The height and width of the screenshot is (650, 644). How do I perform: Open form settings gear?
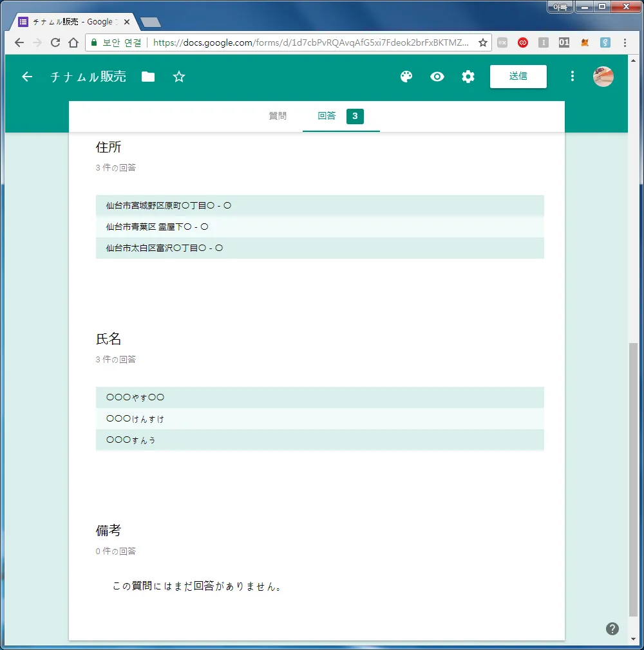468,77
